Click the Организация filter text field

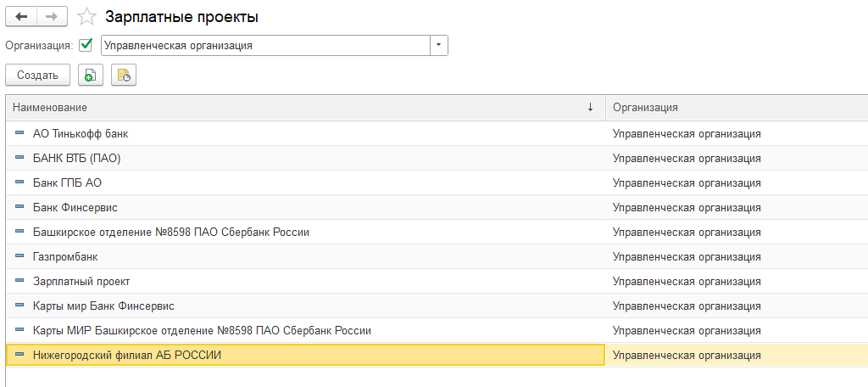[x=264, y=45]
